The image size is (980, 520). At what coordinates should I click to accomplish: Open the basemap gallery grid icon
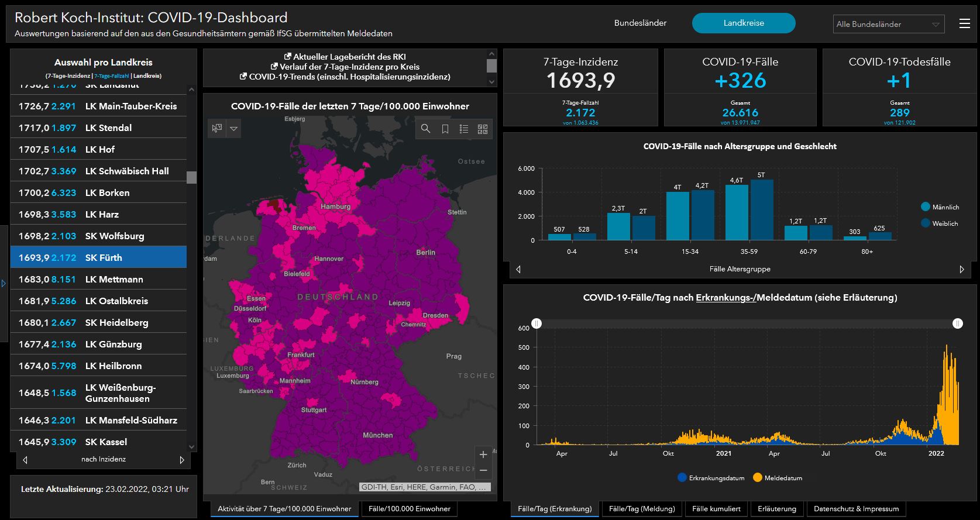point(483,129)
